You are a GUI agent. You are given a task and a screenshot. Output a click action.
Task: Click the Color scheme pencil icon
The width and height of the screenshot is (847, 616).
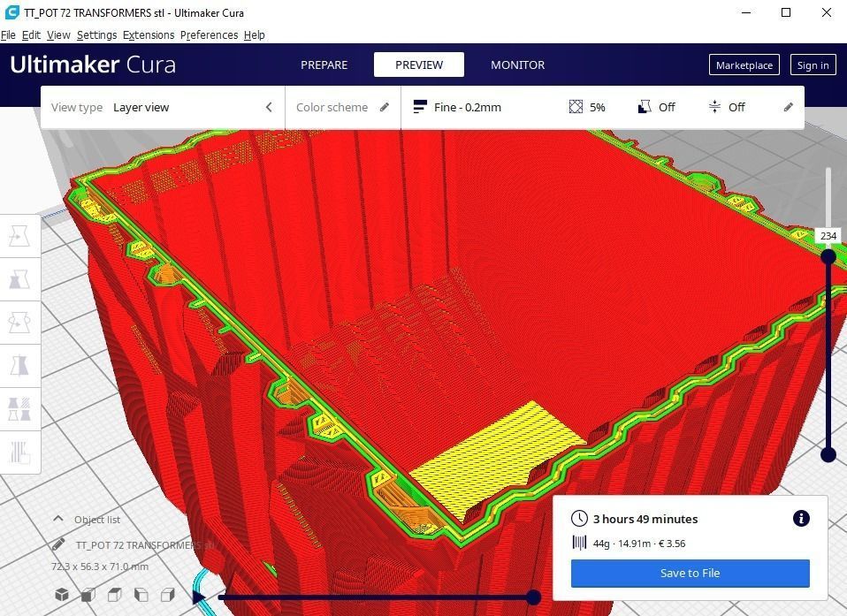pyautogui.click(x=384, y=107)
